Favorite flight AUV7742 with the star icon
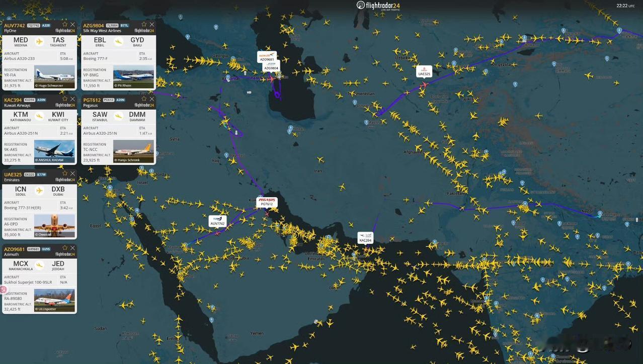Image resolution: width=643 pixels, height=364 pixels. coord(64,24)
